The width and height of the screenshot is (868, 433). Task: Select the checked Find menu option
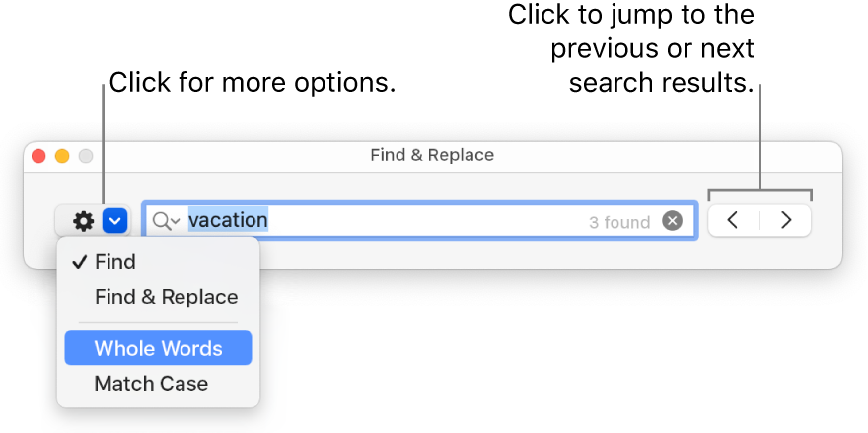tap(115, 262)
